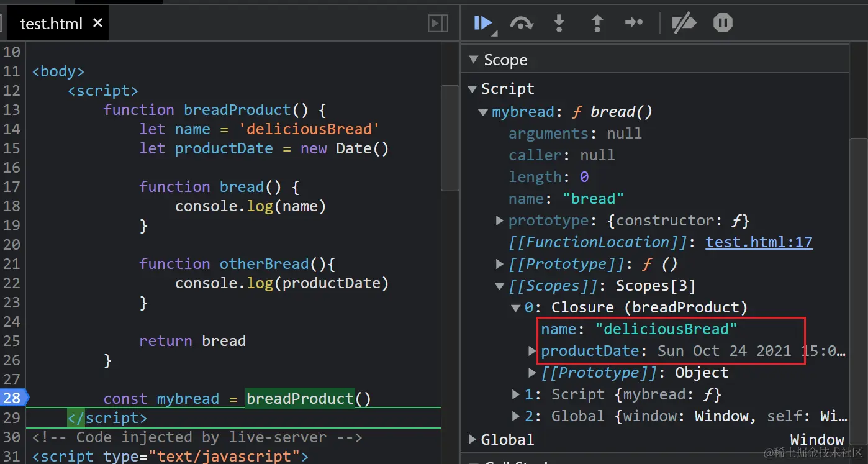Viewport: 868px width, 464px height.
Task: Toggle pause on exceptions
Action: point(723,24)
